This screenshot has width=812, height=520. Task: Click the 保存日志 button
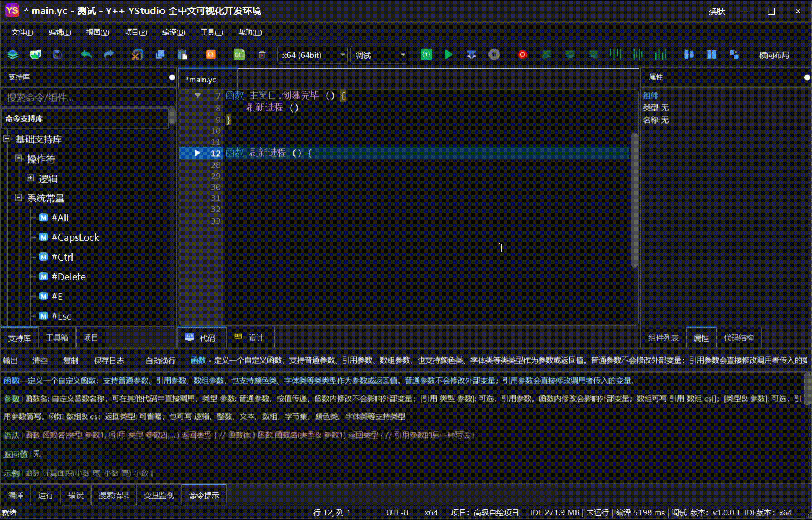109,360
